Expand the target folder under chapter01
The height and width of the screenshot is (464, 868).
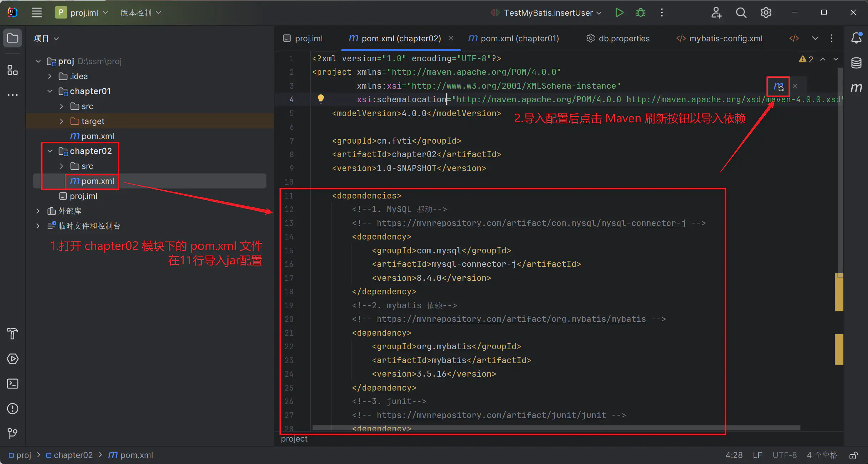(x=61, y=121)
